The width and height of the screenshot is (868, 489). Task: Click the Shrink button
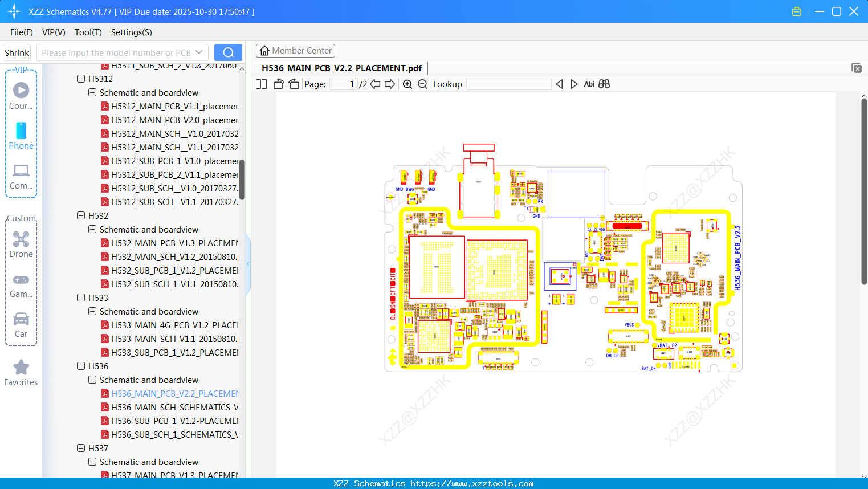click(x=17, y=52)
